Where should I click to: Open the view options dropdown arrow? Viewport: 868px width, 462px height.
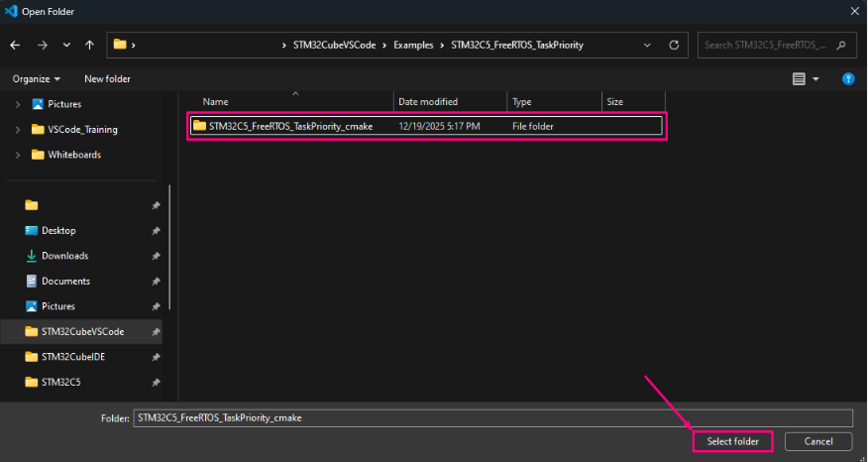[x=815, y=79]
